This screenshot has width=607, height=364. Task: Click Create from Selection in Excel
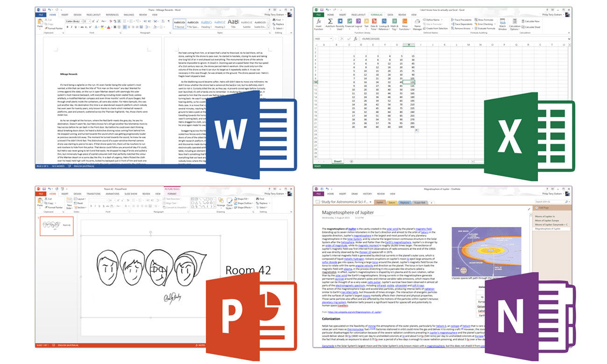(436, 28)
